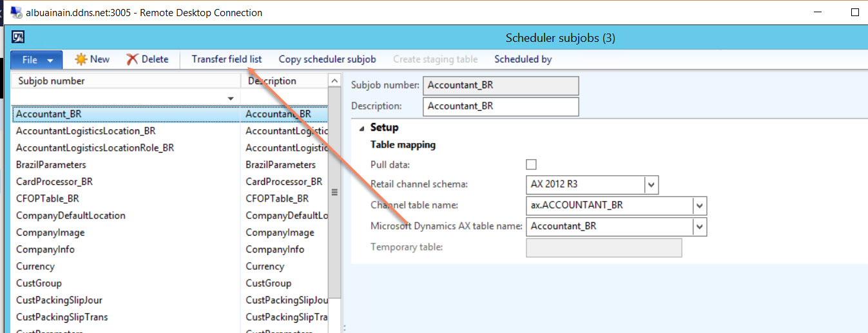Click the grid vertical scrollbar thumb
868x333 pixels.
(x=334, y=193)
